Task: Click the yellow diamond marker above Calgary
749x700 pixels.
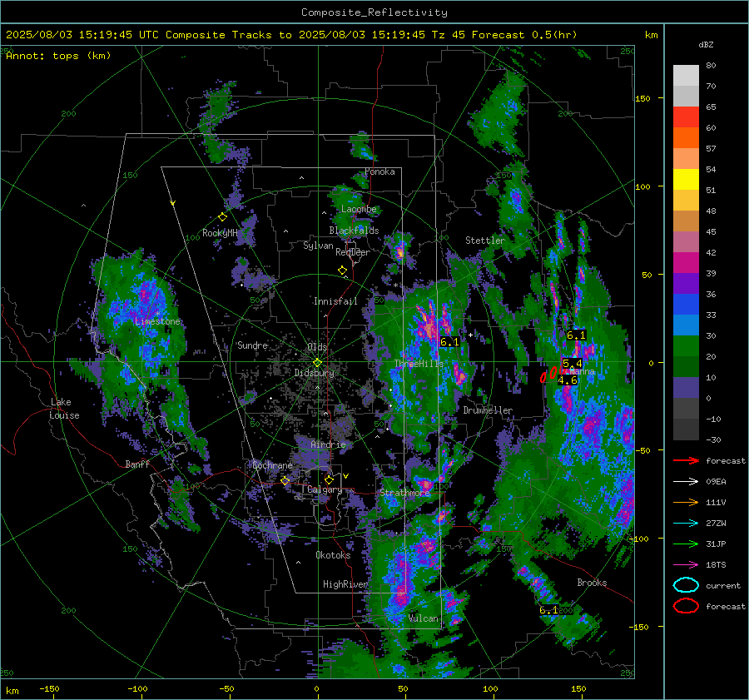Action: tap(329, 479)
